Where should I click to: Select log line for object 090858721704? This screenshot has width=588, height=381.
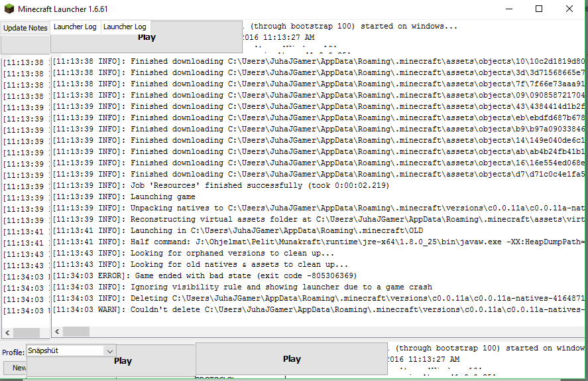(x=318, y=95)
